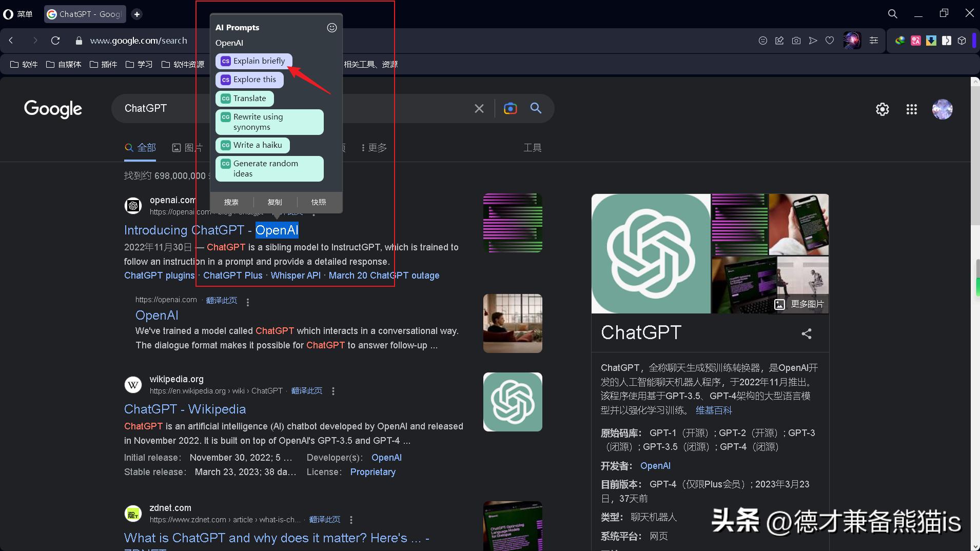Clear the search query with the X

[x=479, y=108]
